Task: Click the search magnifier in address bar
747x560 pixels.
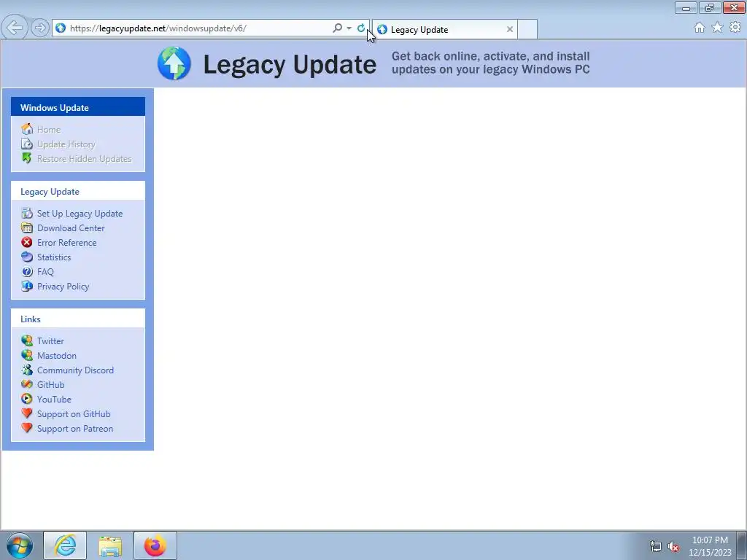Action: tap(337, 28)
